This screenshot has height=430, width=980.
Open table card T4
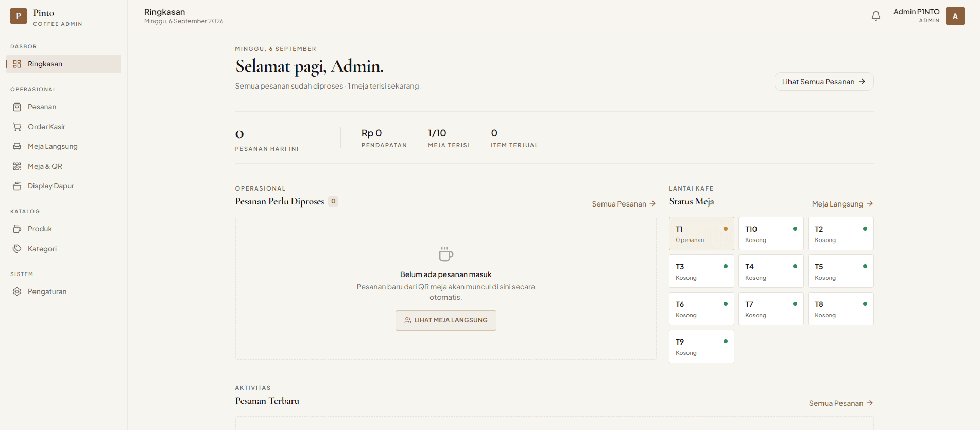(771, 271)
